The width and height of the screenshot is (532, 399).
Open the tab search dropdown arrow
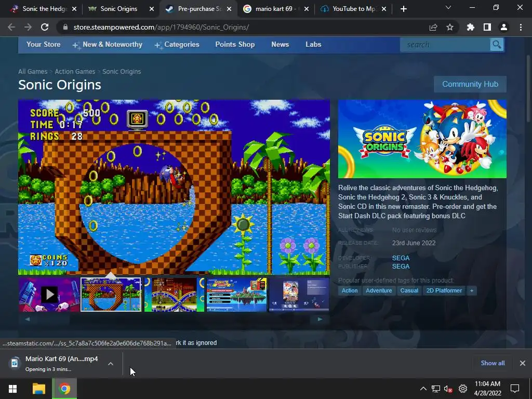448,7
